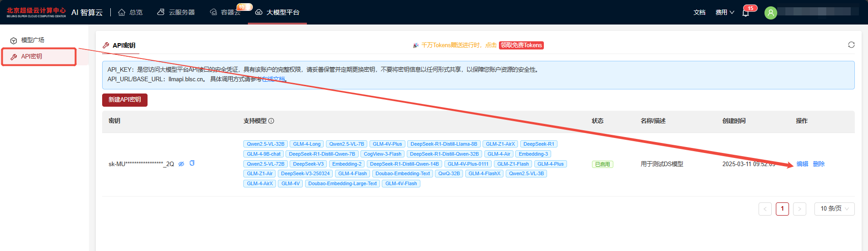Screen dimensions: 868x251
Task: Expand the 费用 dropdown
Action: click(725, 12)
